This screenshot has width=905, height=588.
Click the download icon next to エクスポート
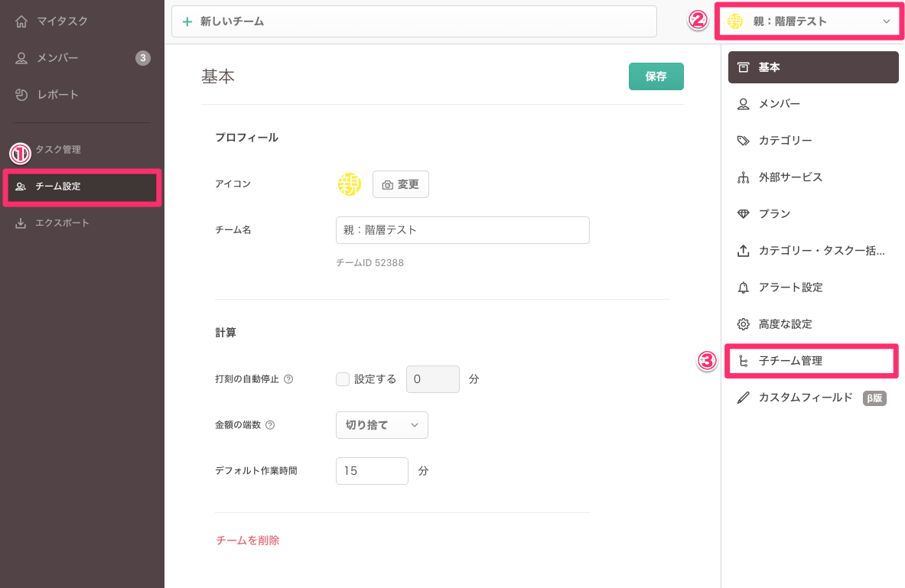(x=21, y=223)
